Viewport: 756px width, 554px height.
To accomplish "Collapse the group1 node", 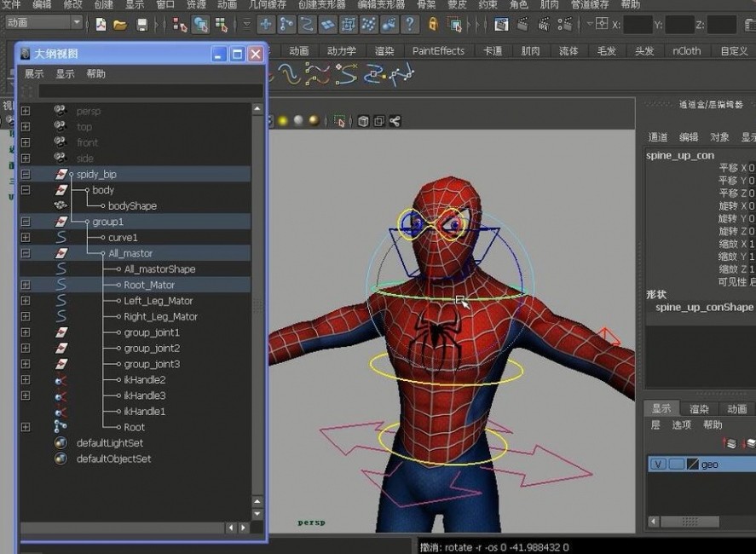I will 26,222.
